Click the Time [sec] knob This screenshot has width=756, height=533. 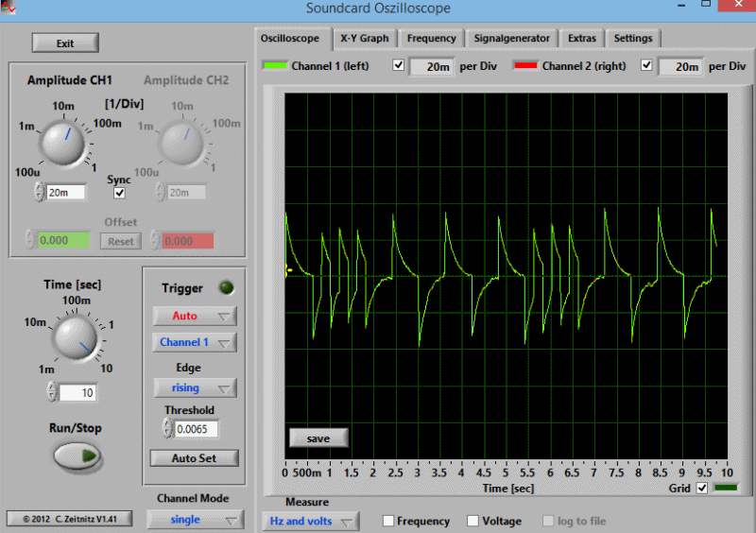75,337
